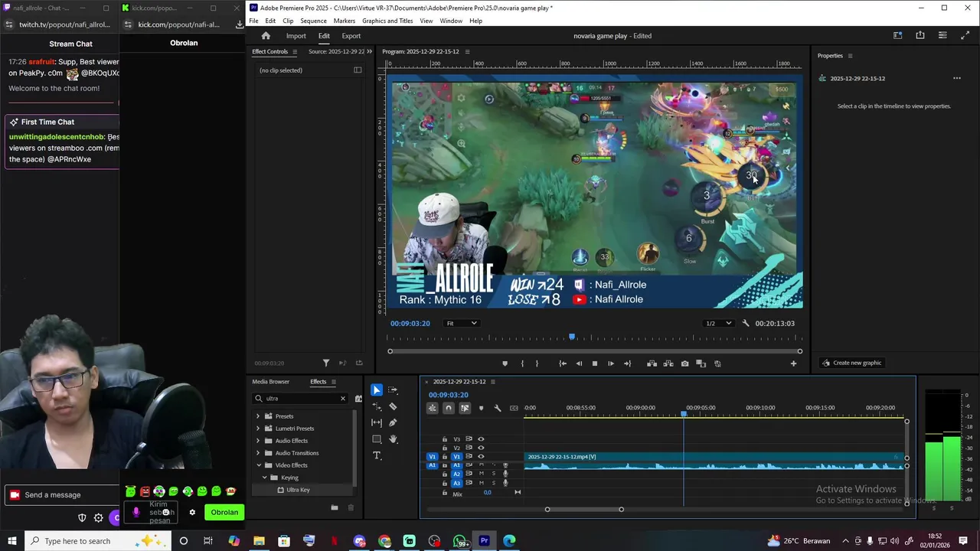Viewport: 980px width, 551px height.
Task: Collapse Video Effects folder
Action: [258, 465]
